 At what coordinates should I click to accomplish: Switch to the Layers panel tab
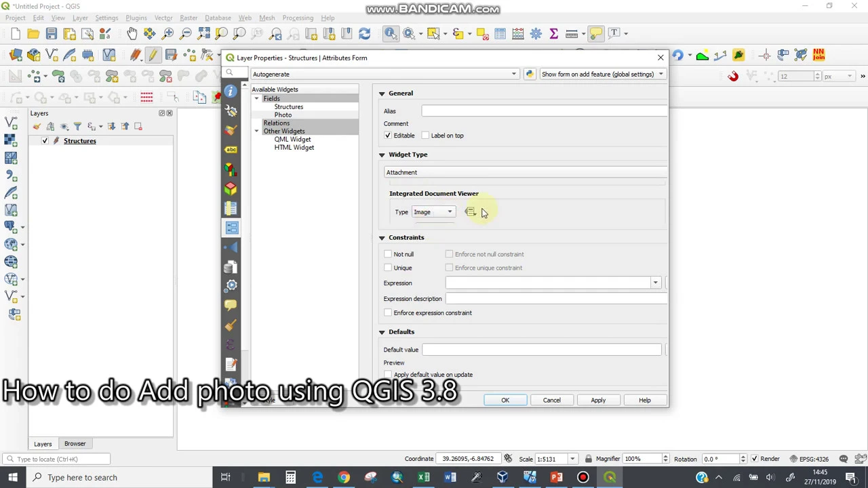[x=43, y=444]
